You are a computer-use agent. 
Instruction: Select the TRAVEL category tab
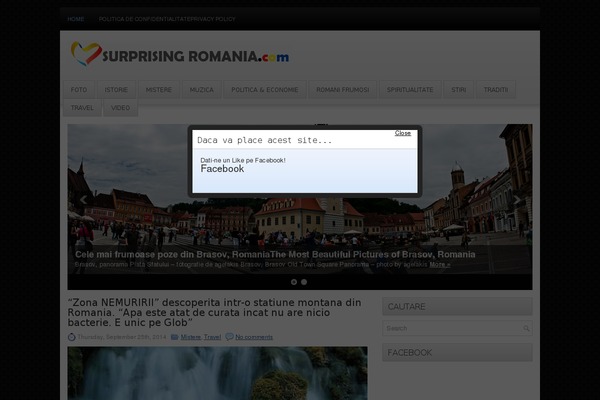point(82,108)
